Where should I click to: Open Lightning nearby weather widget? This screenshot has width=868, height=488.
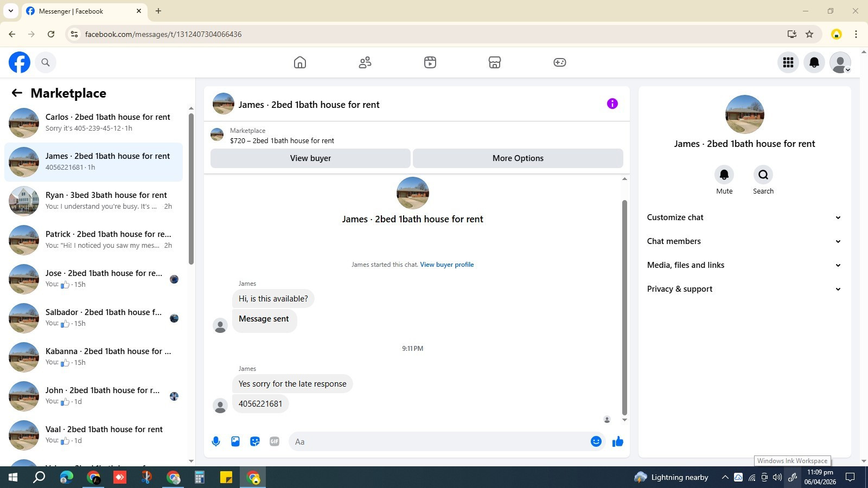coord(672,477)
